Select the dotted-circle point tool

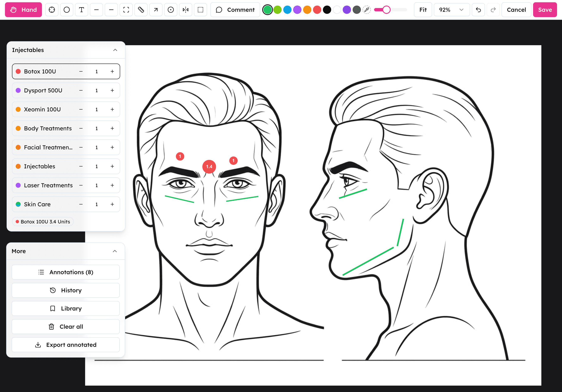pyautogui.click(x=171, y=10)
